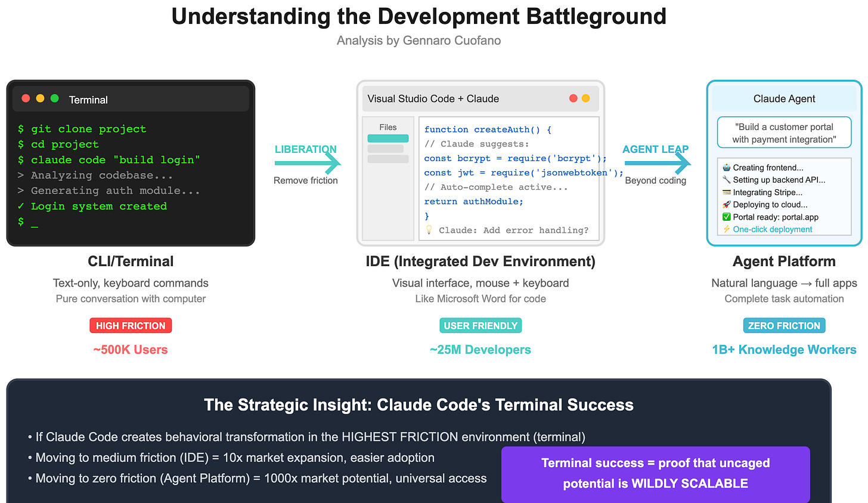This screenshot has width=868, height=503.
Task: Click the lightbulb icon beside Claude's suggestion
Action: [x=429, y=230]
